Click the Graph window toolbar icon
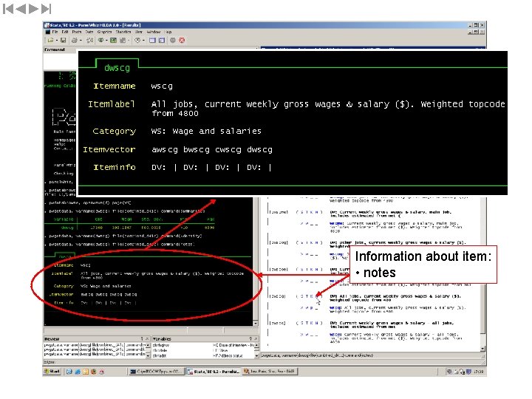 click(123, 41)
